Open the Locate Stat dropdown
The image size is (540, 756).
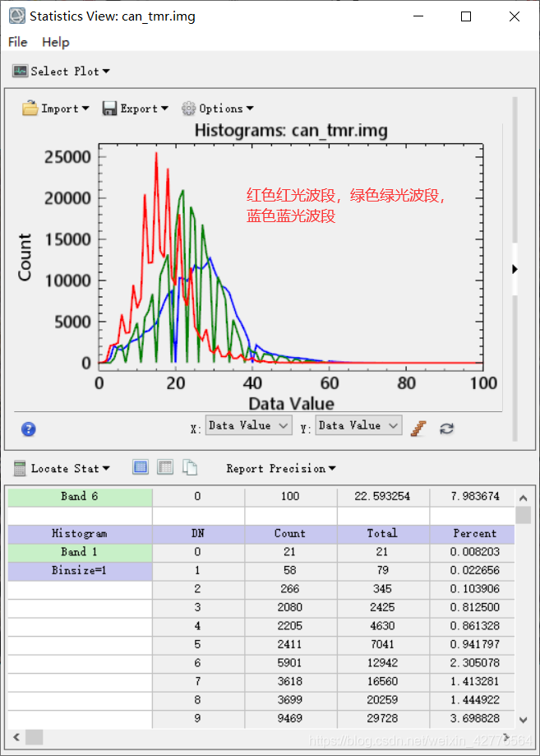62,468
